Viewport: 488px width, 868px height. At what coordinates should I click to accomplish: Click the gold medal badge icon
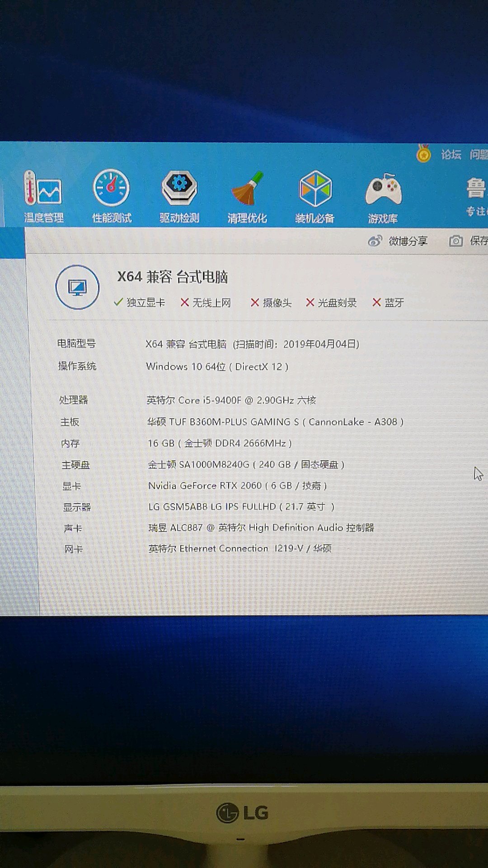click(x=423, y=154)
